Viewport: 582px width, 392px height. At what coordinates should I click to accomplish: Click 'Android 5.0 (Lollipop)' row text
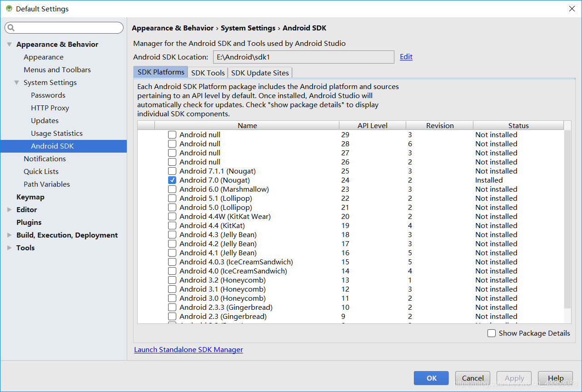pos(216,208)
